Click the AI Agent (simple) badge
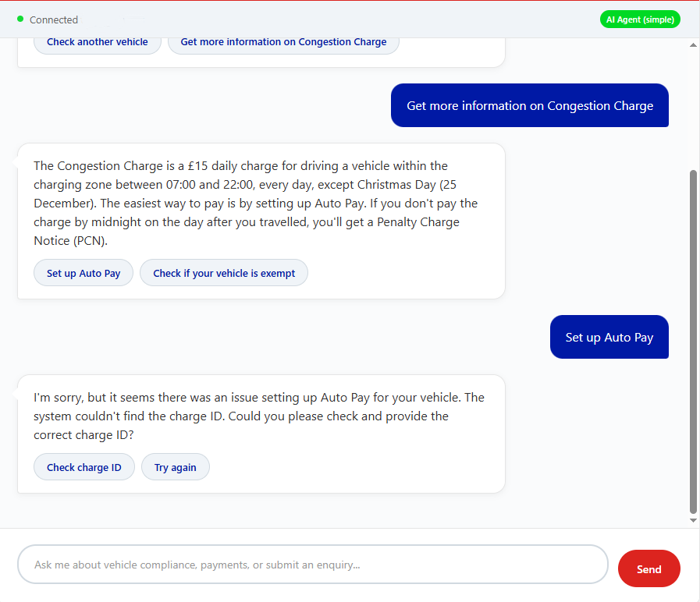Image resolution: width=700 pixels, height=602 pixels. pos(639,19)
